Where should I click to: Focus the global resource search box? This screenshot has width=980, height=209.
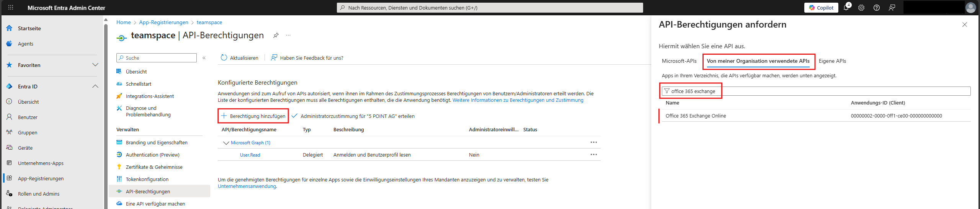click(x=490, y=8)
